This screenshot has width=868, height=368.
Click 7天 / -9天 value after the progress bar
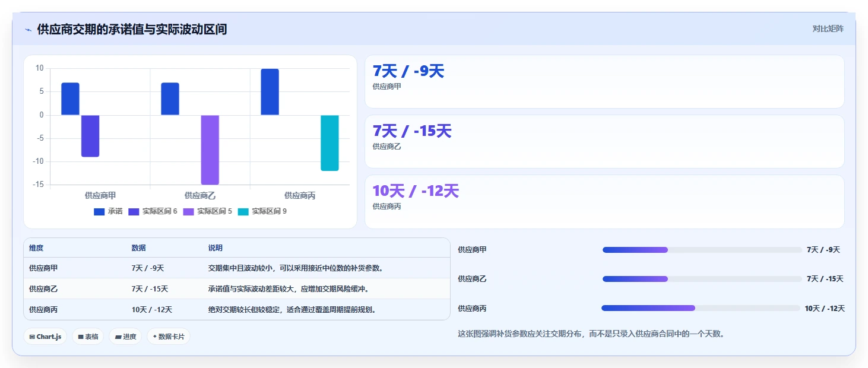(823, 250)
